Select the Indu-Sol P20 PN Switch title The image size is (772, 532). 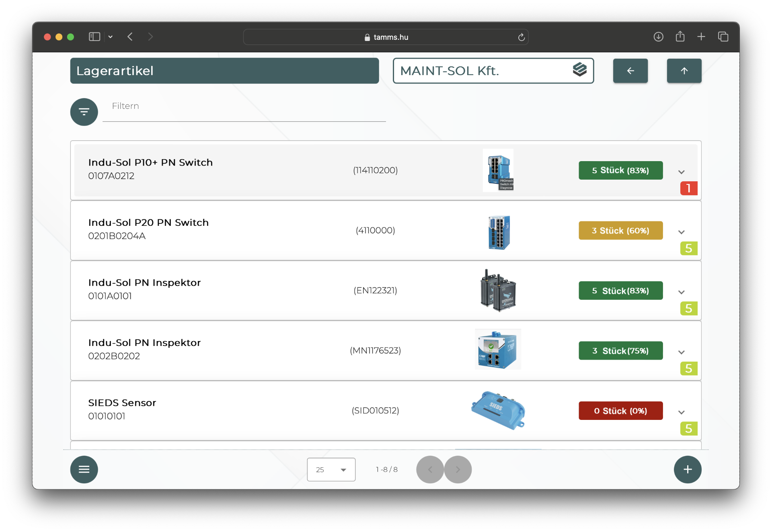pos(148,223)
